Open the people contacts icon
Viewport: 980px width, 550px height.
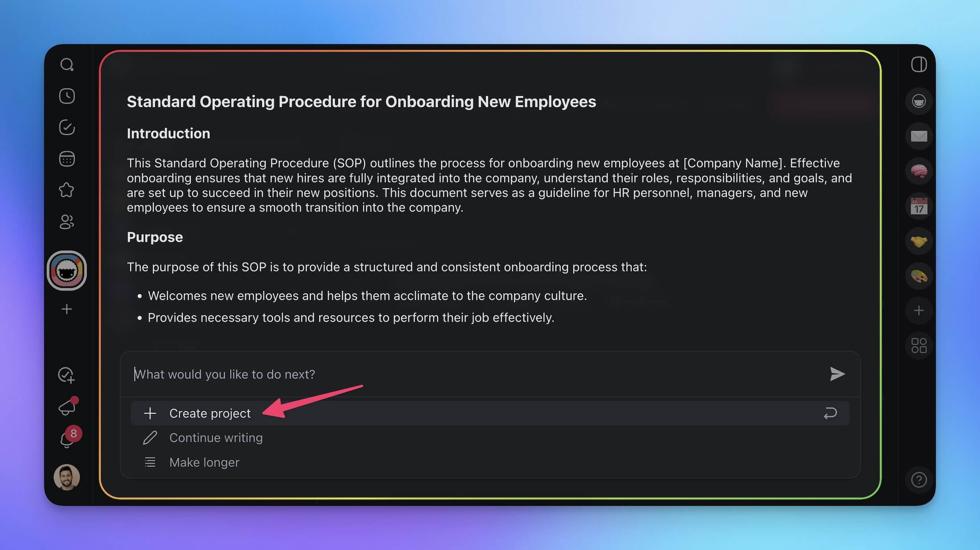[67, 222]
